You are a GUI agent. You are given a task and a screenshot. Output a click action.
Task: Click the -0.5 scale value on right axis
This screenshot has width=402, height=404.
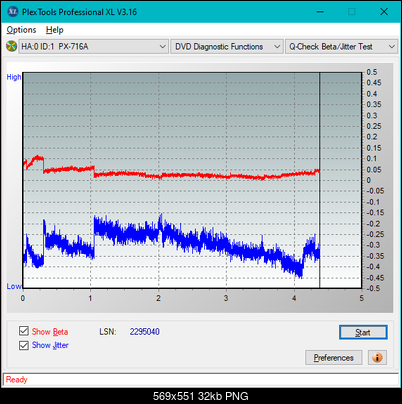[x=373, y=288]
